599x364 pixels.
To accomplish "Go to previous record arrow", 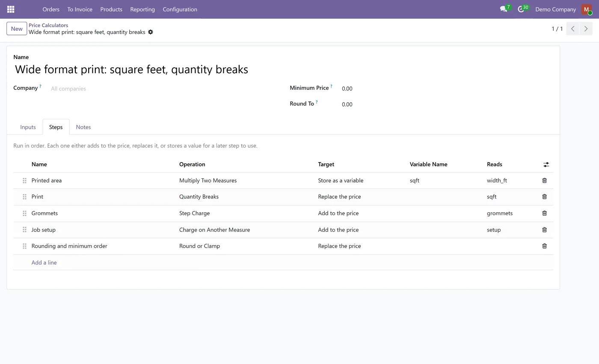I will point(572,29).
